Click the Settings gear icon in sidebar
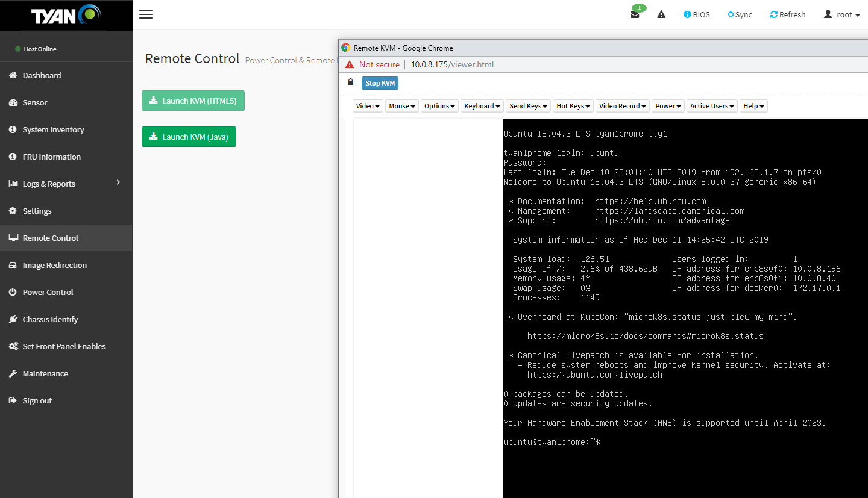The image size is (868, 498). pos(13,211)
